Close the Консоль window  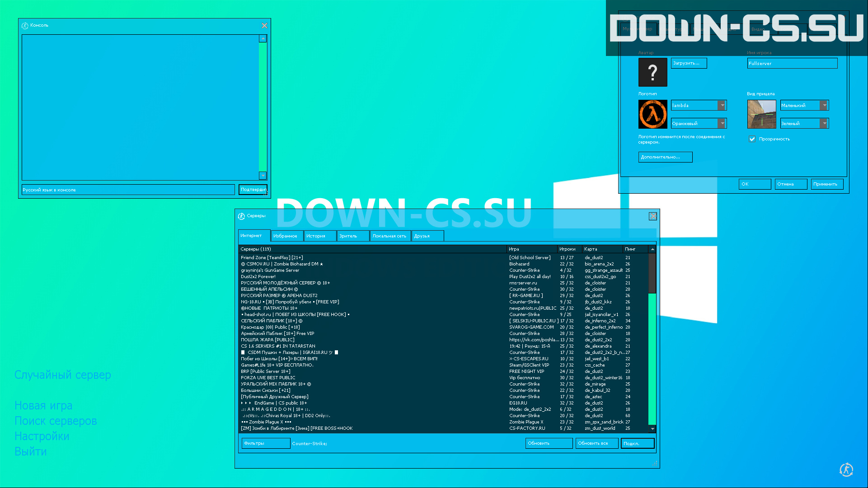point(264,25)
